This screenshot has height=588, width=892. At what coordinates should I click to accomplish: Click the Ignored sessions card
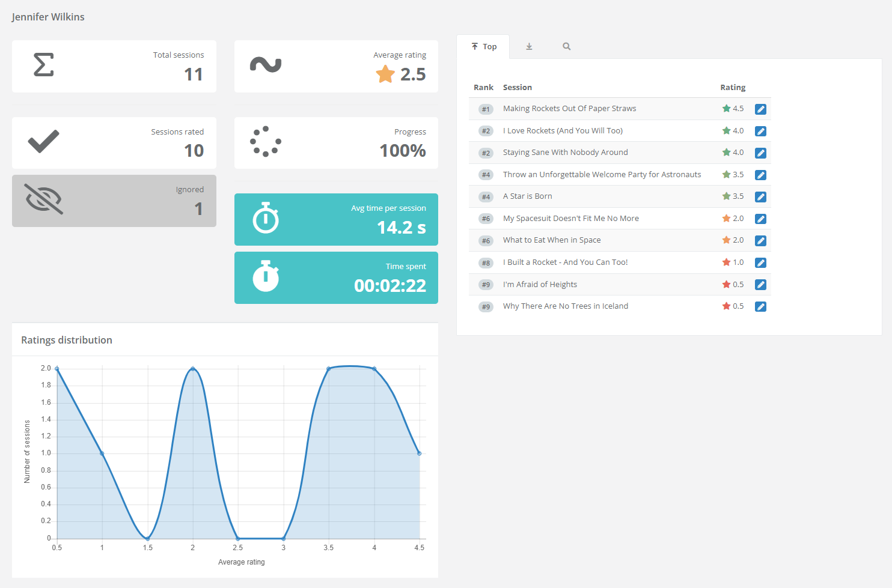(x=114, y=201)
